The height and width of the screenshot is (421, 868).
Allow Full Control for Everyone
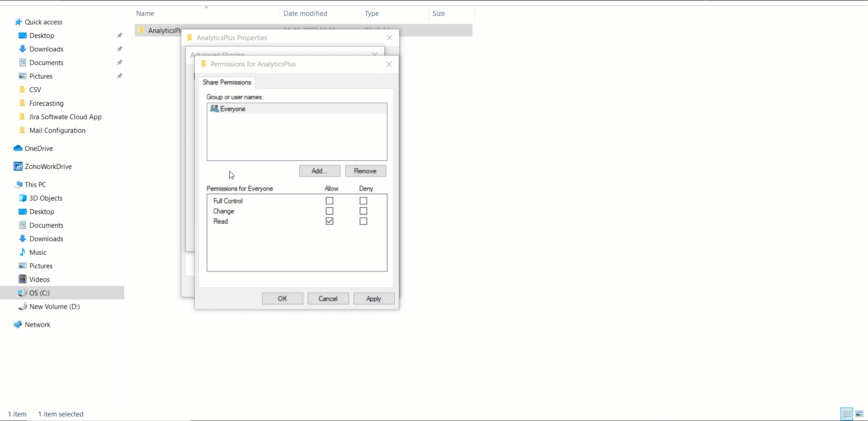click(x=330, y=201)
